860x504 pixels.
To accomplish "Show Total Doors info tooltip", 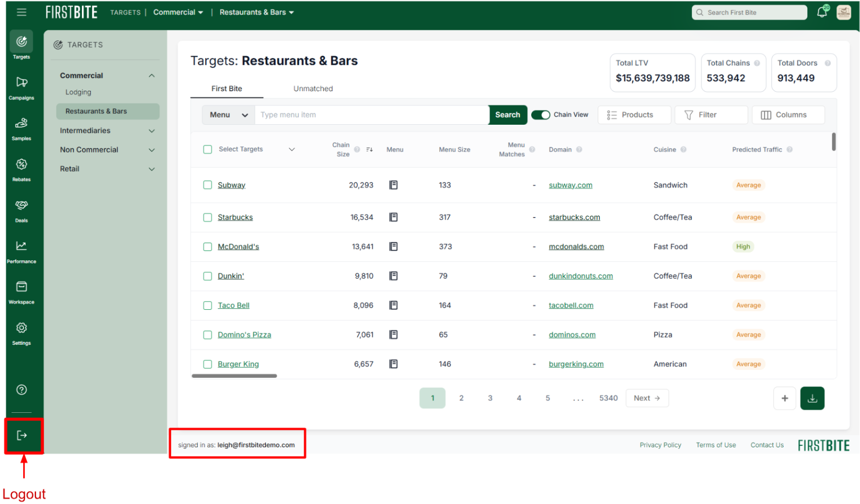I will 828,63.
